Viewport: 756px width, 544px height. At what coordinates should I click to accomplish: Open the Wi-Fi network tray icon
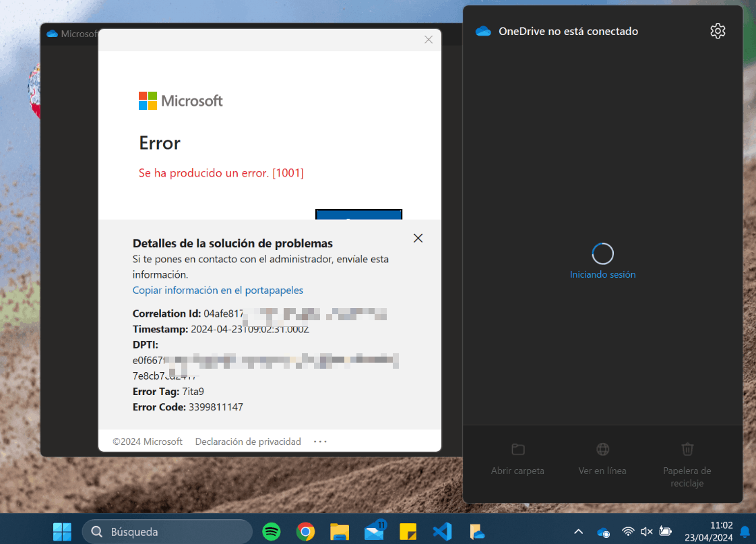(628, 531)
